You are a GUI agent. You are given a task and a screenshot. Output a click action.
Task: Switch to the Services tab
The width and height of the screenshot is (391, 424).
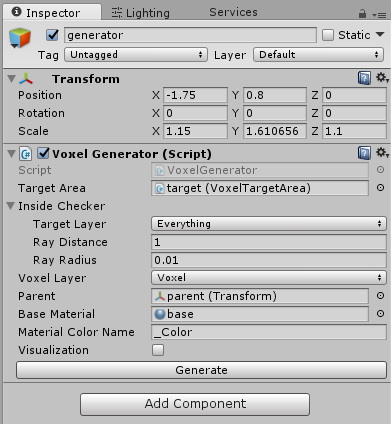(x=233, y=12)
